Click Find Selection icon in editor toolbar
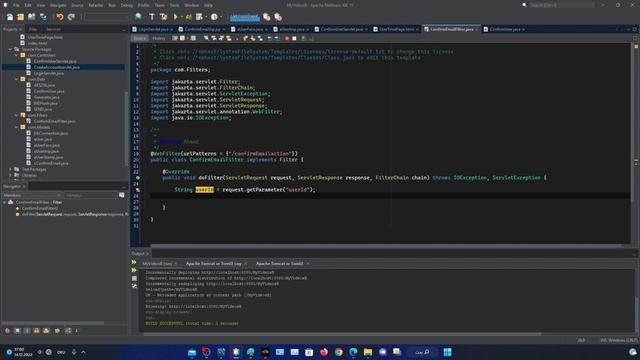This screenshot has height=360, width=640. (x=206, y=38)
